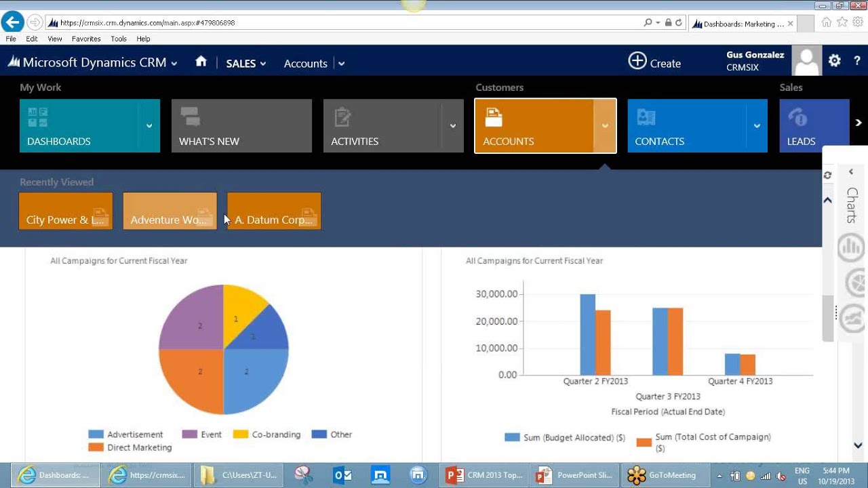This screenshot has width=868, height=488.
Task: Open the Help menu
Action: click(x=143, y=39)
